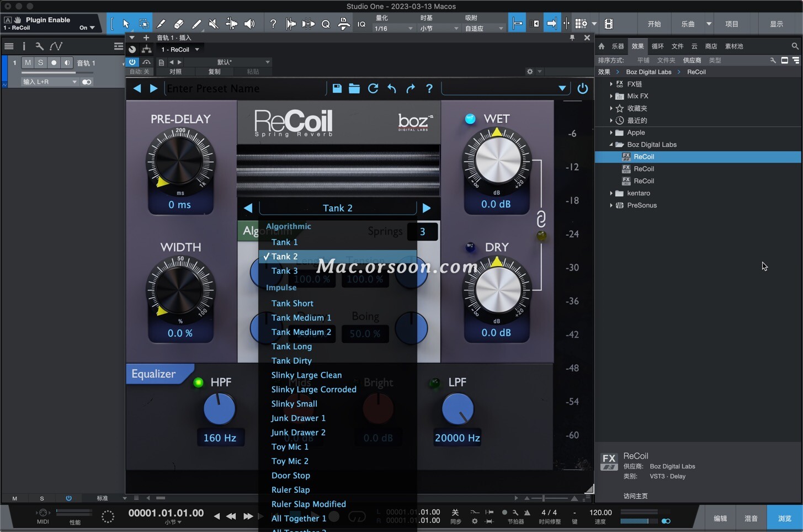Click the 混音 button at the bottom
803x532 pixels.
click(751, 518)
